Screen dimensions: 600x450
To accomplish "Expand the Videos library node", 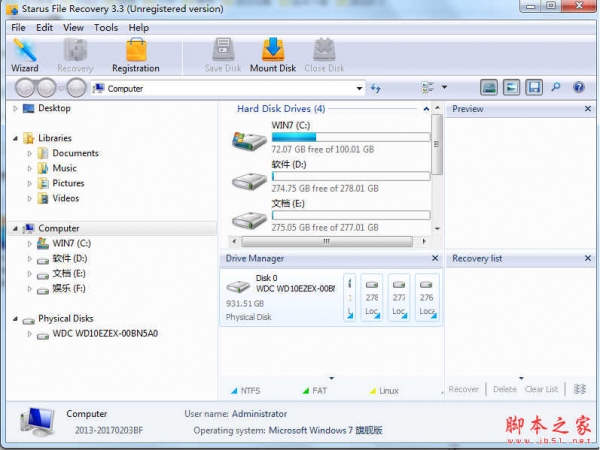I will click(29, 198).
